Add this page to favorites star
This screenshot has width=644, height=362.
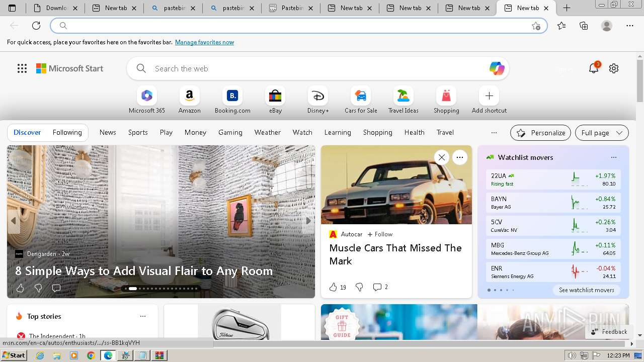click(536, 26)
